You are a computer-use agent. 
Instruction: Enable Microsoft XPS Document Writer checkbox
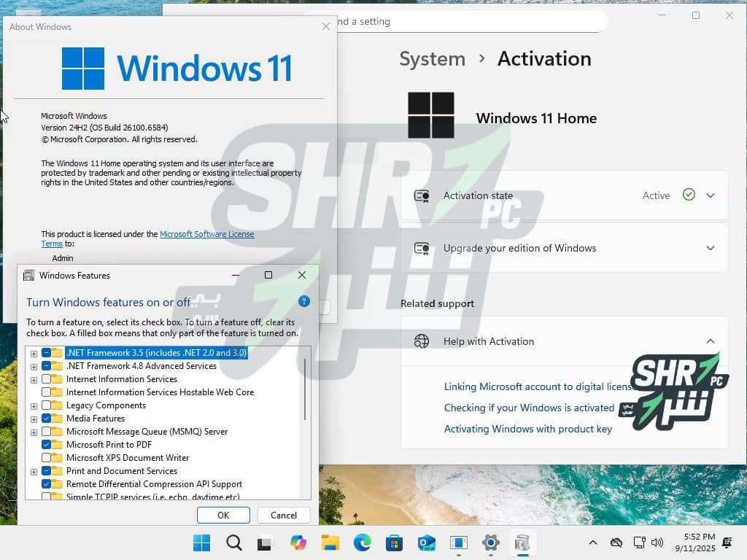[47, 458]
